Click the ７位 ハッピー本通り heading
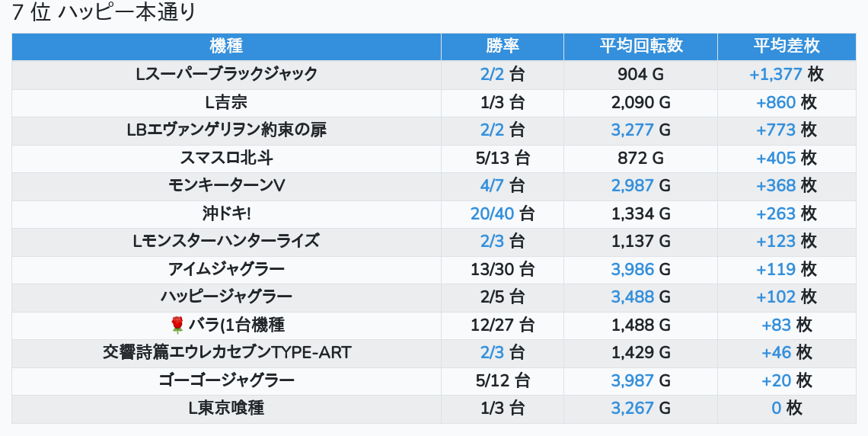The height and width of the screenshot is (436, 868). (104, 13)
